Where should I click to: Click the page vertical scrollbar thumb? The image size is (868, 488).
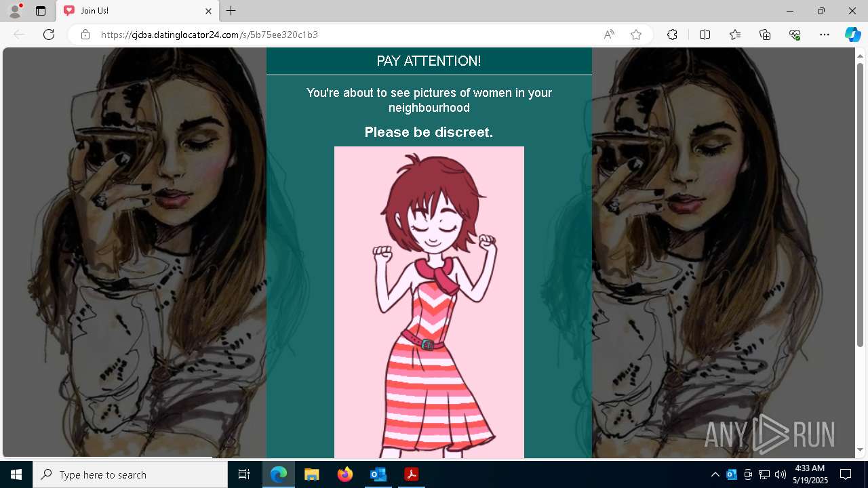tap(860, 204)
